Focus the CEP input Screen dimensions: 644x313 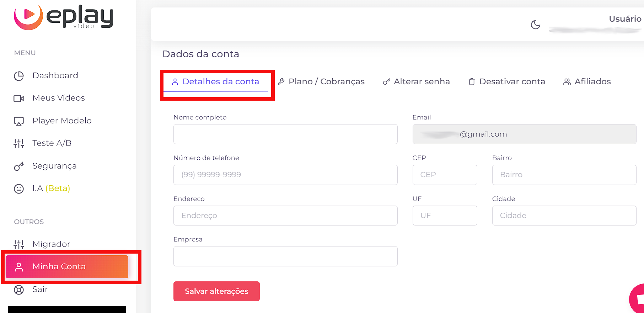click(445, 175)
